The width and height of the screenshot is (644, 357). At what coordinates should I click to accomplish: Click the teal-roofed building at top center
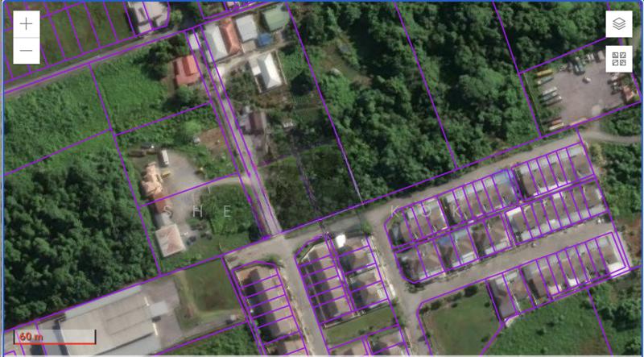click(x=275, y=18)
